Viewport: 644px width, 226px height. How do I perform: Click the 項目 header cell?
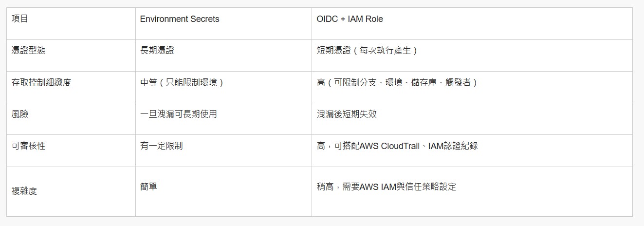click(x=71, y=23)
